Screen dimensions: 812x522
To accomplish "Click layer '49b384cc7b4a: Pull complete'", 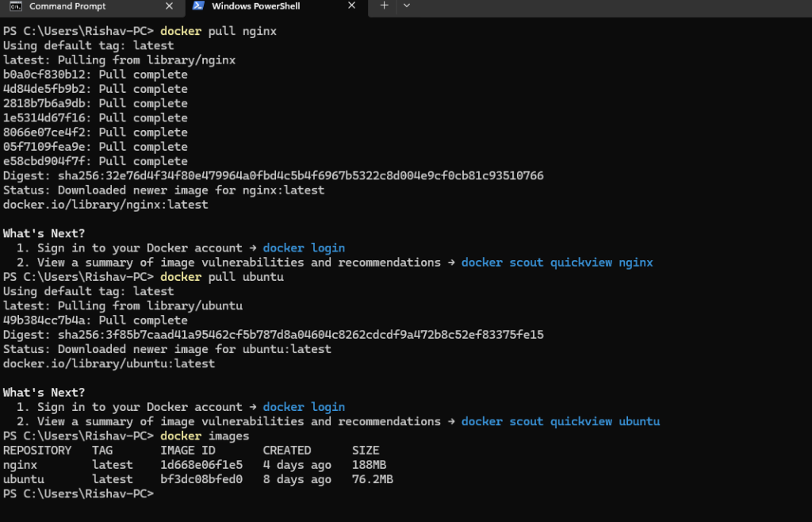I will click(95, 320).
